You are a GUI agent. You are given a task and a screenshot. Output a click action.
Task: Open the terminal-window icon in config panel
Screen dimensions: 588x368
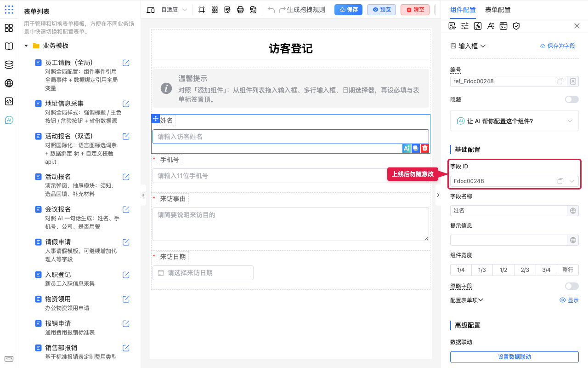[x=503, y=26]
